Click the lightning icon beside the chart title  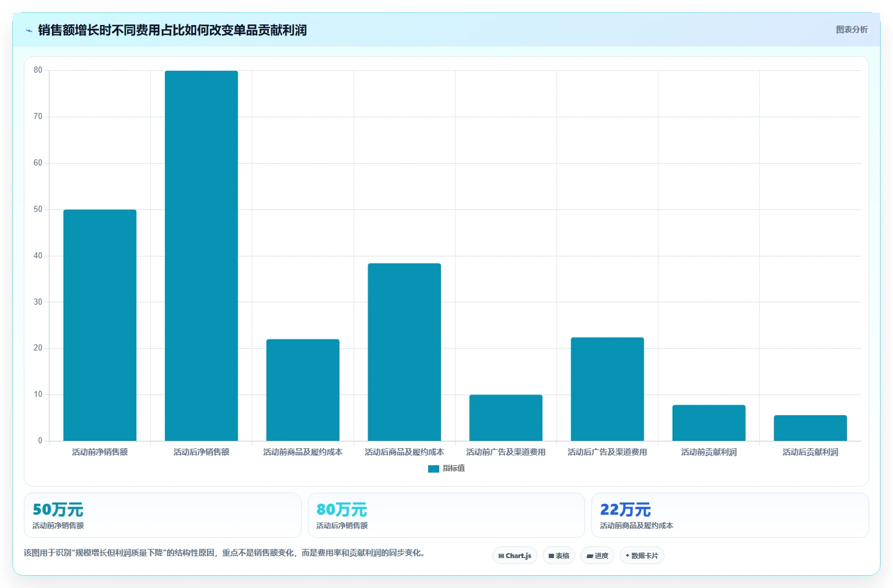(29, 31)
